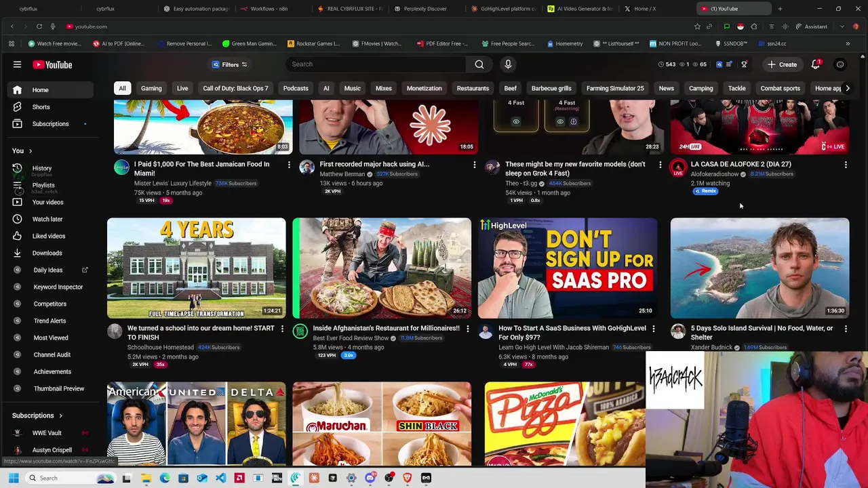868x488 pixels.
Task: Select the Podcasts category chip
Action: tap(296, 88)
